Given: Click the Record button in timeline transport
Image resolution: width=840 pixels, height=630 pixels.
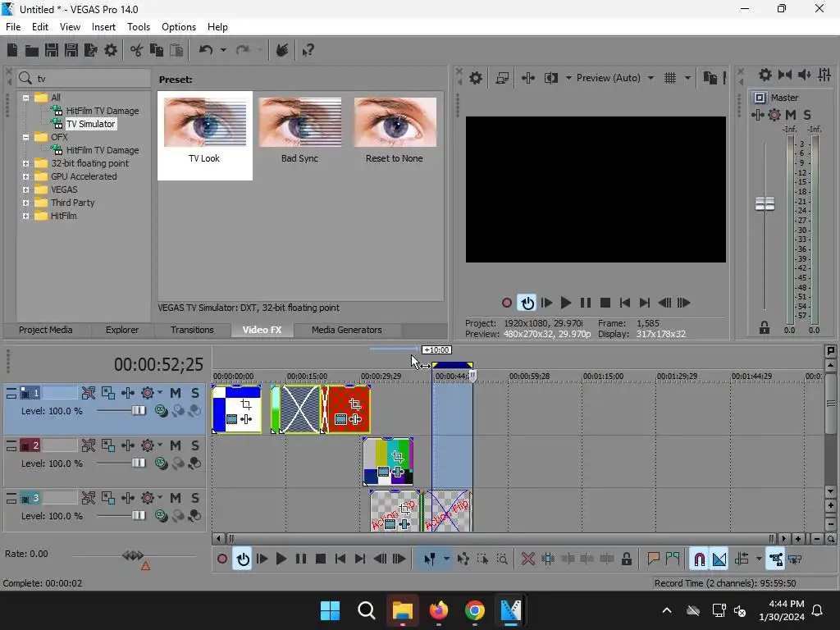Looking at the screenshot, I should 221,559.
